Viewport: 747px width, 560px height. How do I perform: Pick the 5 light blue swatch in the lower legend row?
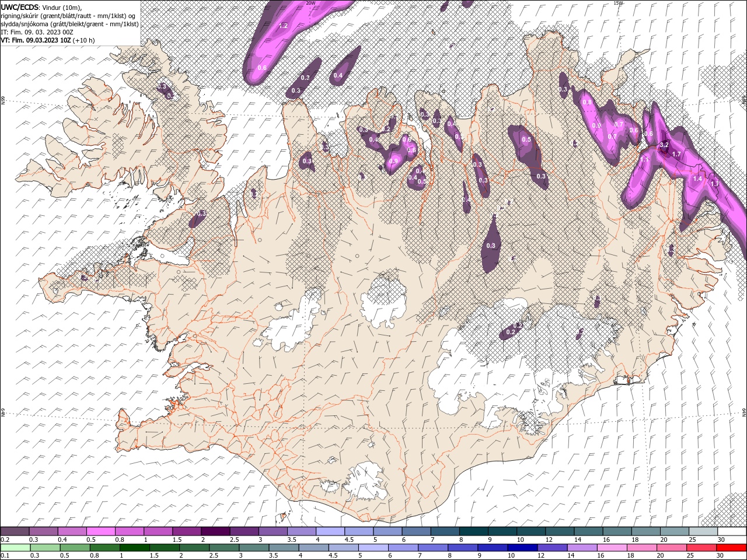[372, 547]
